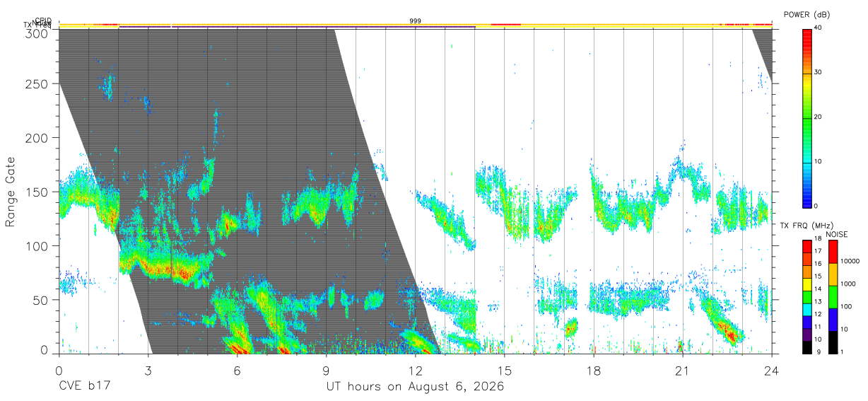Click the '30' label on the power scale
This screenshot has width=868, height=401.
(819, 73)
